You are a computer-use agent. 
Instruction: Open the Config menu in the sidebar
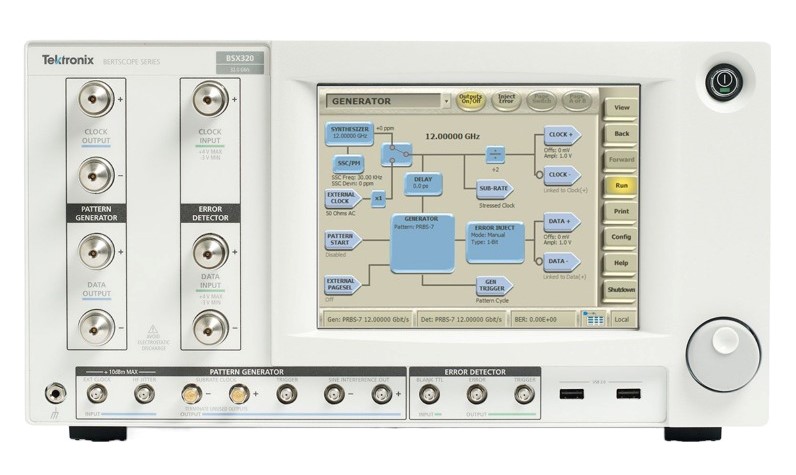[x=621, y=237]
